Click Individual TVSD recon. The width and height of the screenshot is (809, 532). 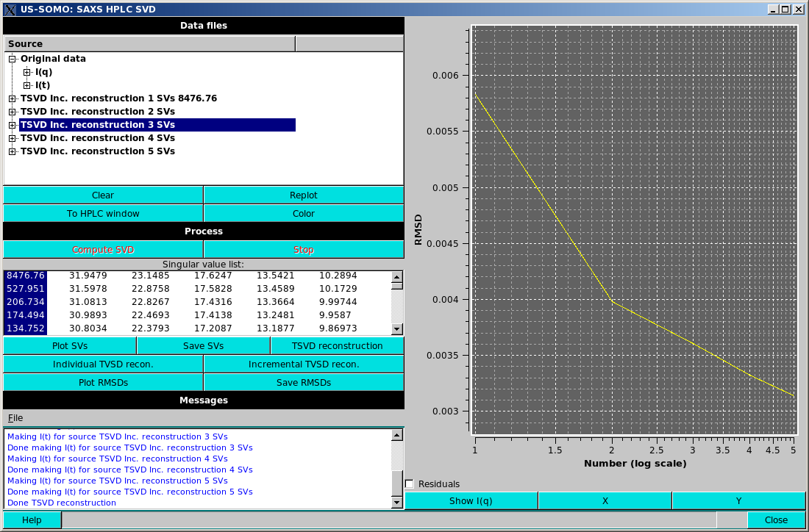click(x=103, y=364)
